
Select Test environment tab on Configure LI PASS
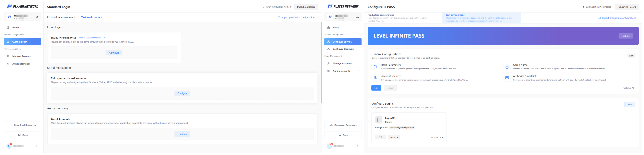[x=482, y=18]
